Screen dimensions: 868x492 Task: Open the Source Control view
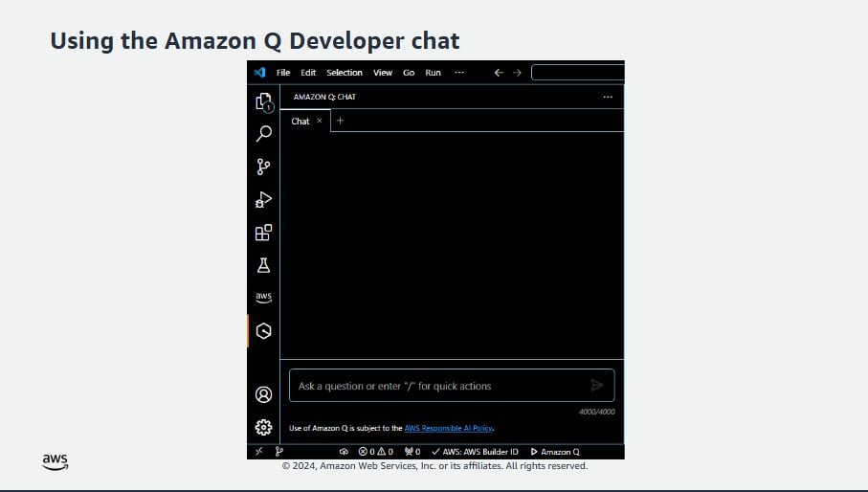click(263, 167)
